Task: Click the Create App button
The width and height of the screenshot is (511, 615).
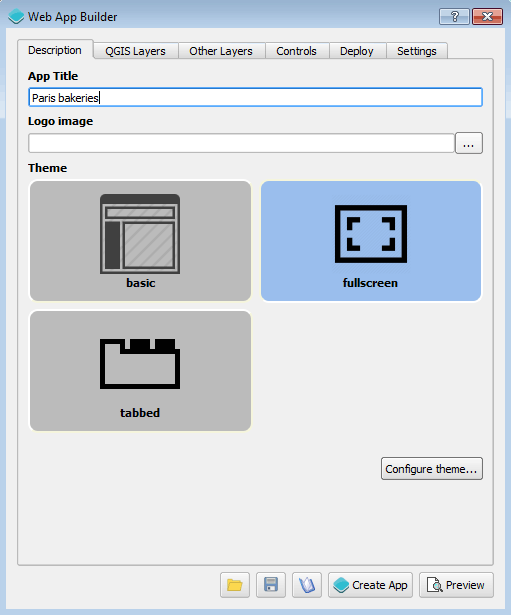Action: [370, 585]
